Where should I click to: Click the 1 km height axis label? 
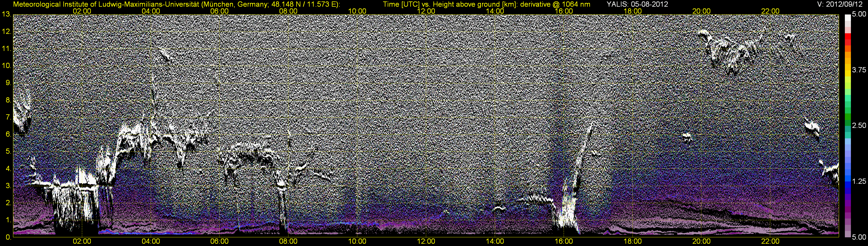point(8,220)
